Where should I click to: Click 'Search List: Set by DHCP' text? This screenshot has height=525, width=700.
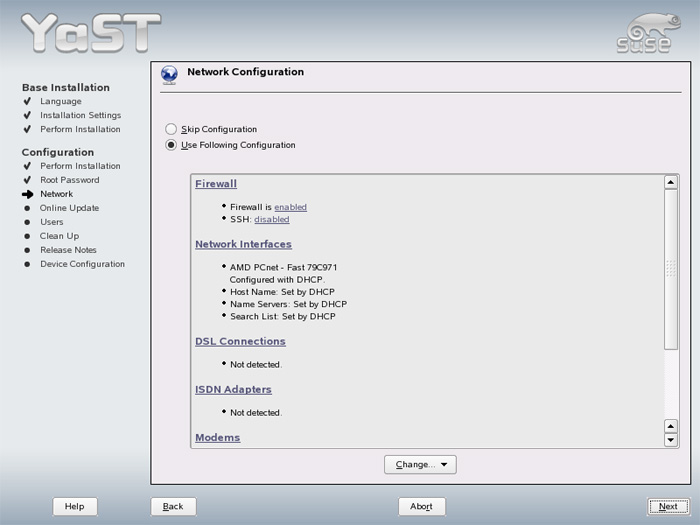tap(283, 317)
